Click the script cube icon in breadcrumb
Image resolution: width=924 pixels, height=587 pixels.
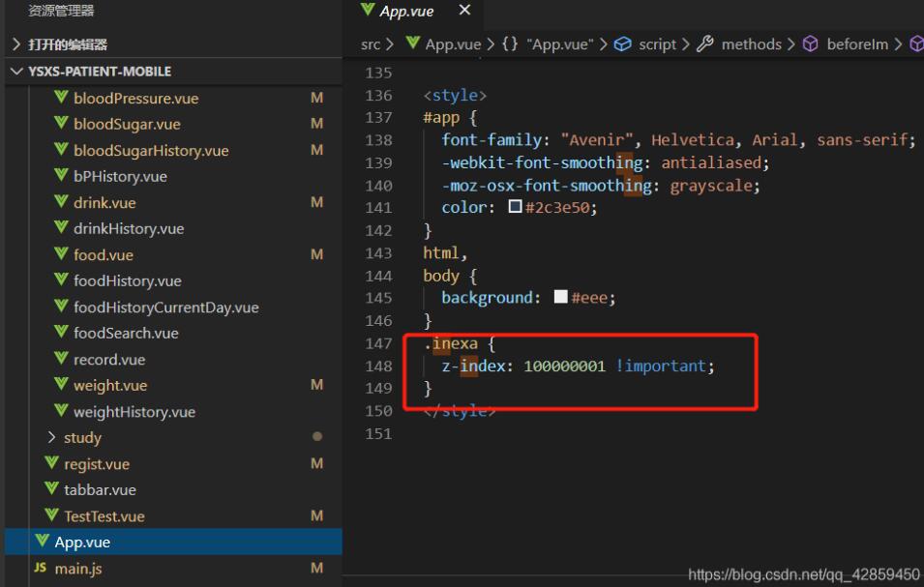[623, 44]
